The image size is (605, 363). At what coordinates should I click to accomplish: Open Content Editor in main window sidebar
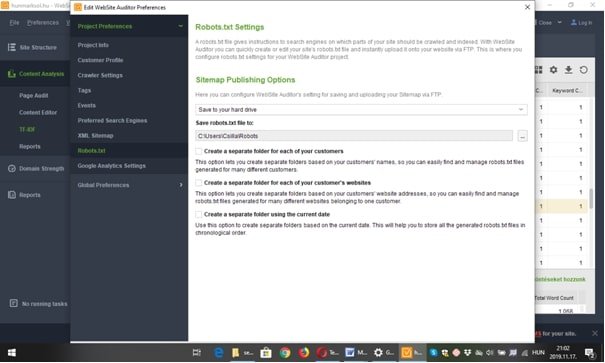tap(38, 112)
